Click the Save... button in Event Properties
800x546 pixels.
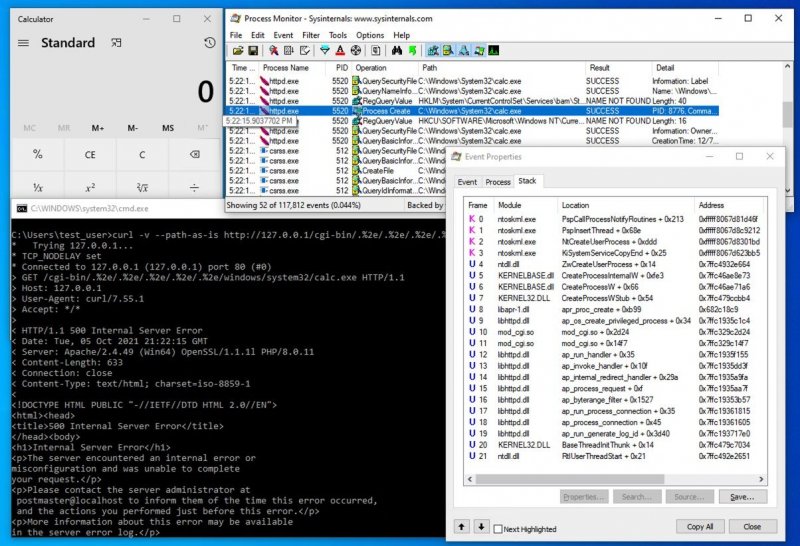tap(742, 496)
